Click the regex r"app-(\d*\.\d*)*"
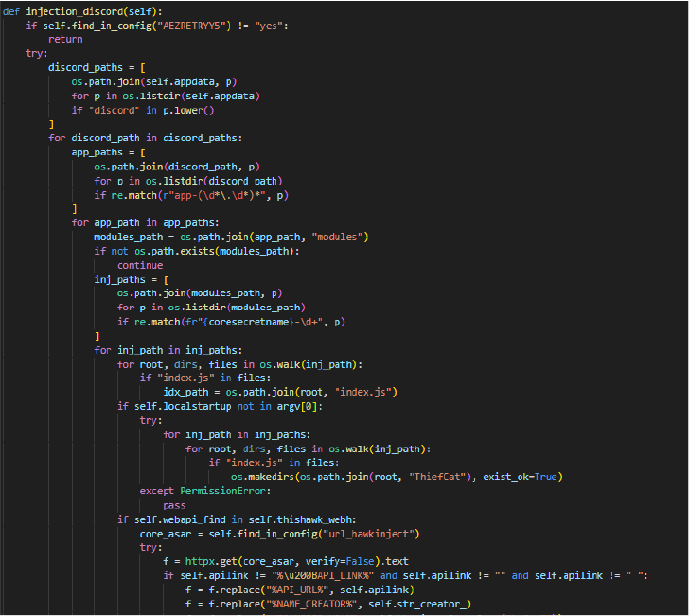The height and width of the screenshot is (616, 689). point(217,195)
